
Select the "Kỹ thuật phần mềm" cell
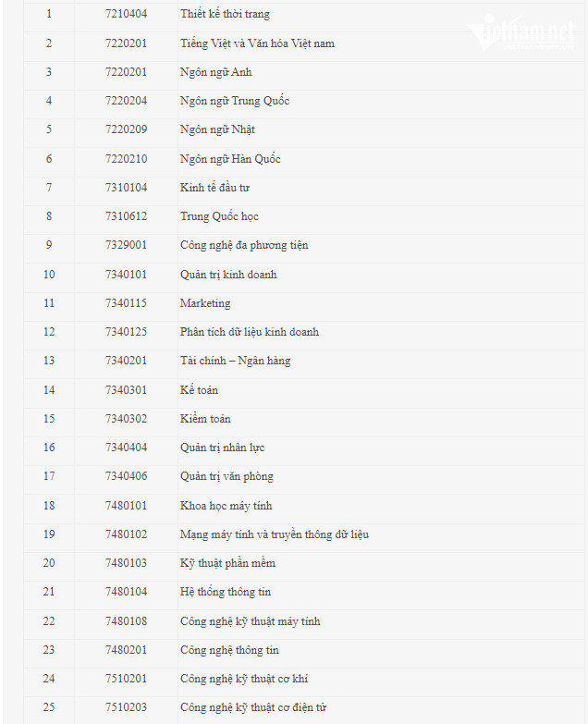(x=227, y=563)
